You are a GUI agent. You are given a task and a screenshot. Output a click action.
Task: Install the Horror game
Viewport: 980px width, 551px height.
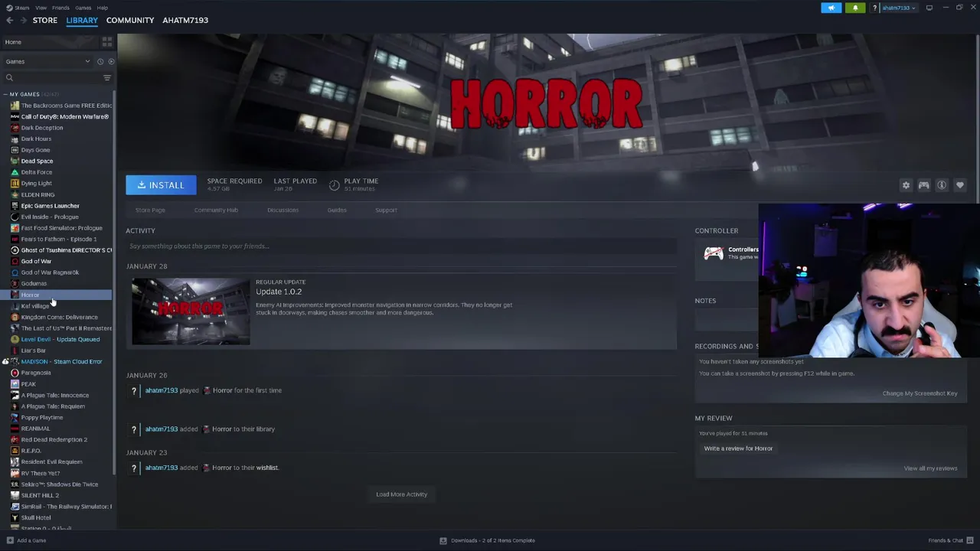click(161, 184)
